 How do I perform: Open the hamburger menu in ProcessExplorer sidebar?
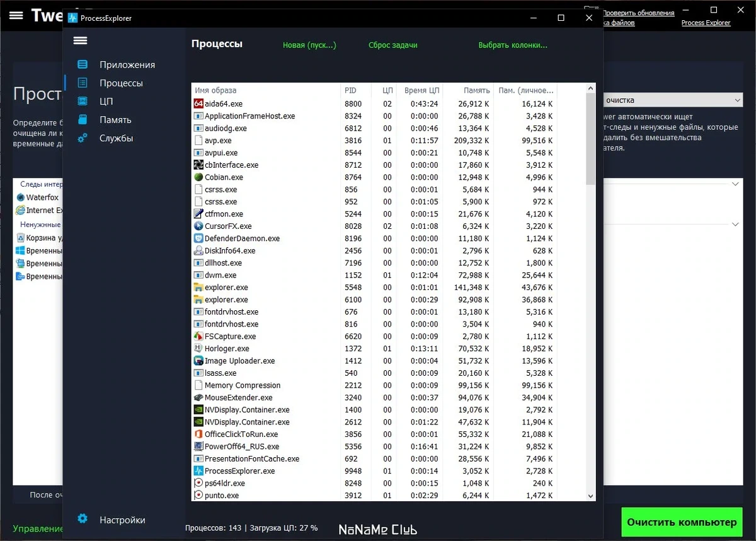(80, 40)
